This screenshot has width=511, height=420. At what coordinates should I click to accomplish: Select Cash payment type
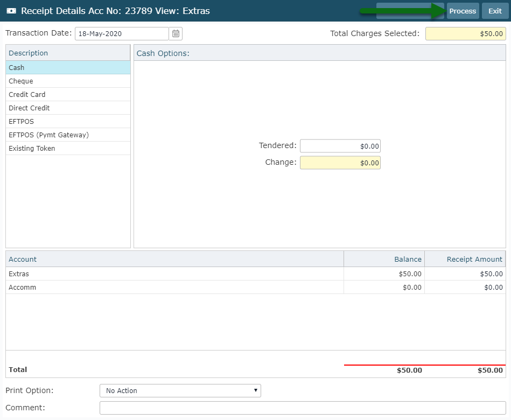68,67
